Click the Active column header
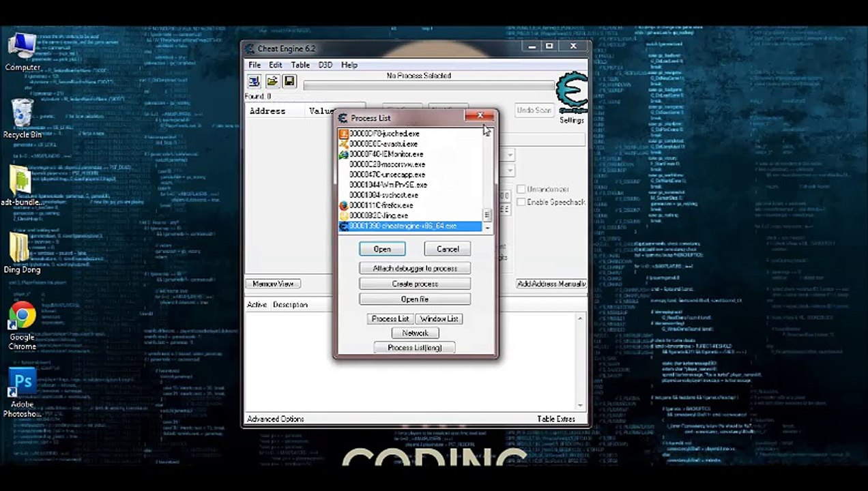 [x=257, y=305]
